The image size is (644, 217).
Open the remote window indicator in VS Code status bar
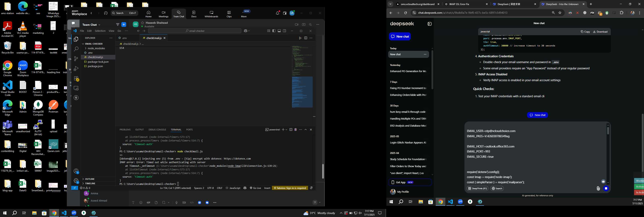74,188
